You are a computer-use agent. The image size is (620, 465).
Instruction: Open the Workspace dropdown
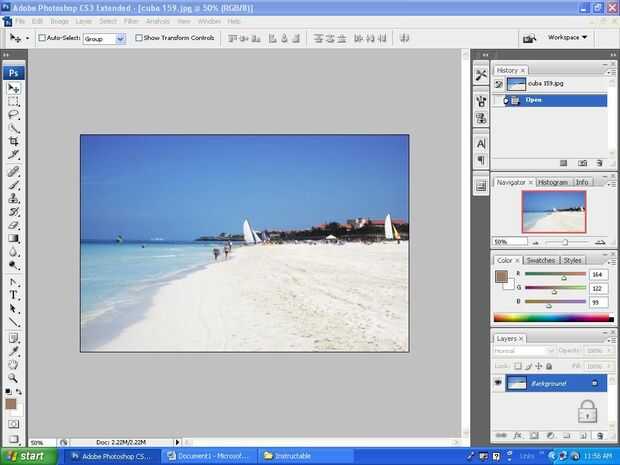coord(567,37)
